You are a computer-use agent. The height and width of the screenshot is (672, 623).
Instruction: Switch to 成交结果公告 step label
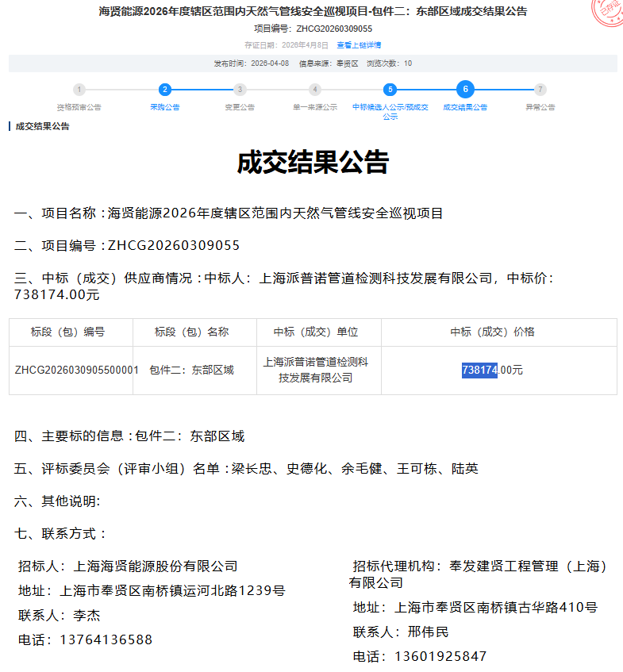[465, 107]
